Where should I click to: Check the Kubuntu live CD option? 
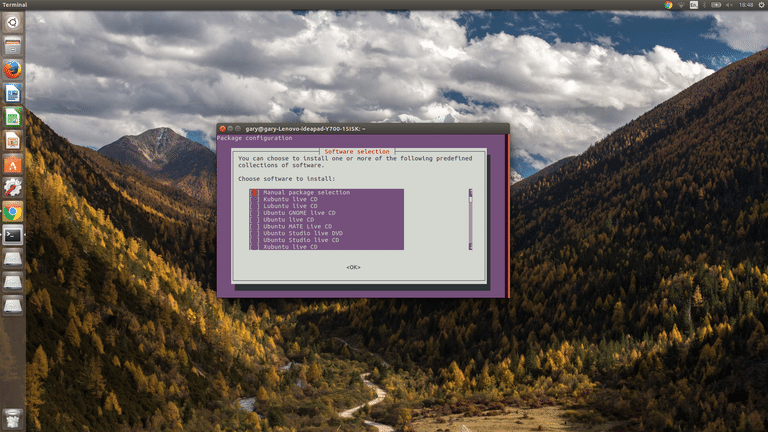255,199
